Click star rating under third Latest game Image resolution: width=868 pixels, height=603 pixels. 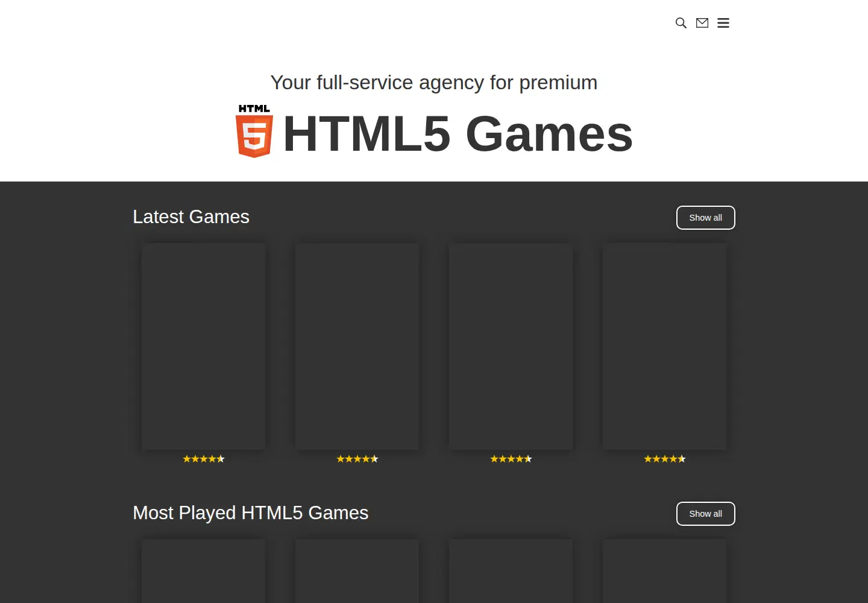(511, 459)
